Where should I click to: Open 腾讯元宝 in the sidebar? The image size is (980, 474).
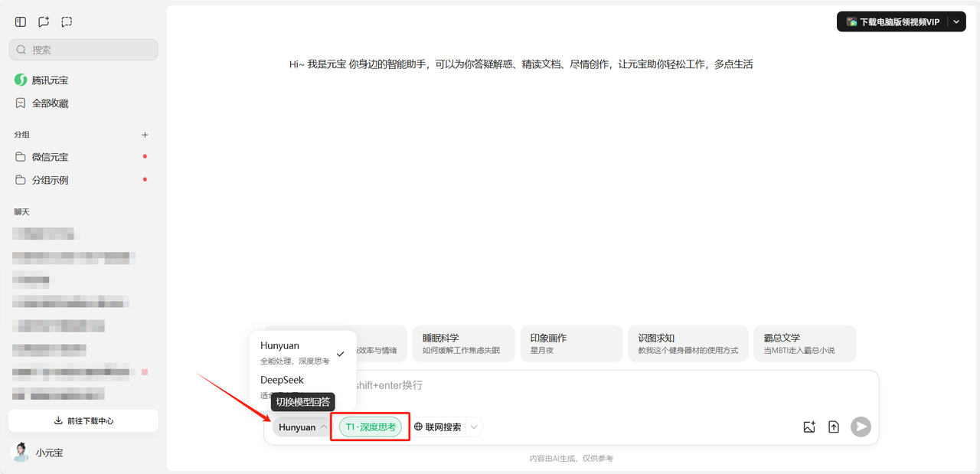coord(83,80)
